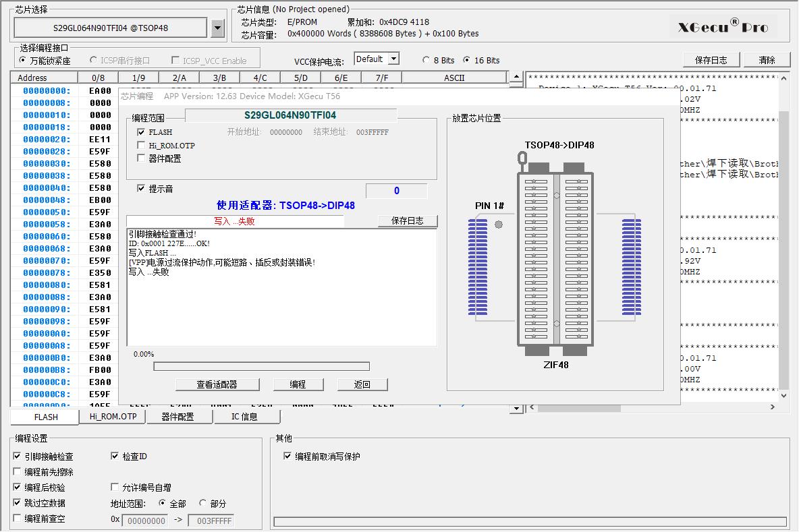This screenshot has width=799, height=532.
Task: Select the 8 Bits radio button
Action: point(426,60)
